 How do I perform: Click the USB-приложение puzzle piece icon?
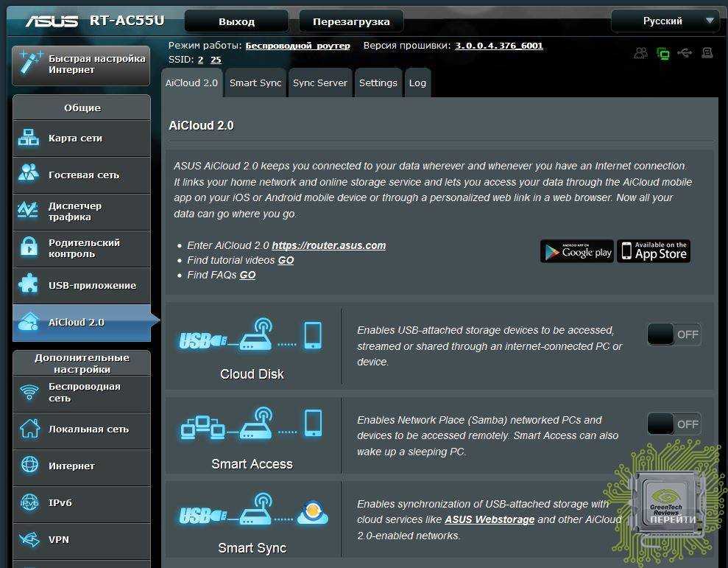(x=29, y=284)
